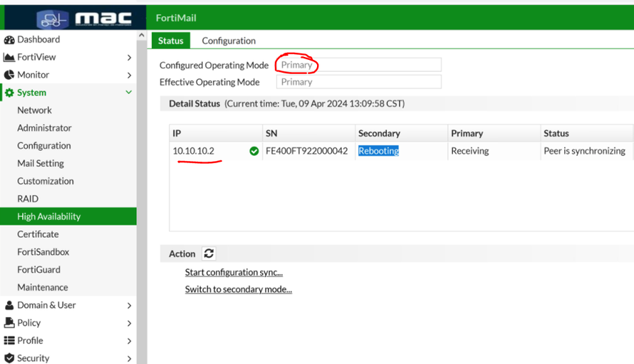Switch to the Configuration tab
Viewport: 634px width, 364px height.
tap(229, 41)
